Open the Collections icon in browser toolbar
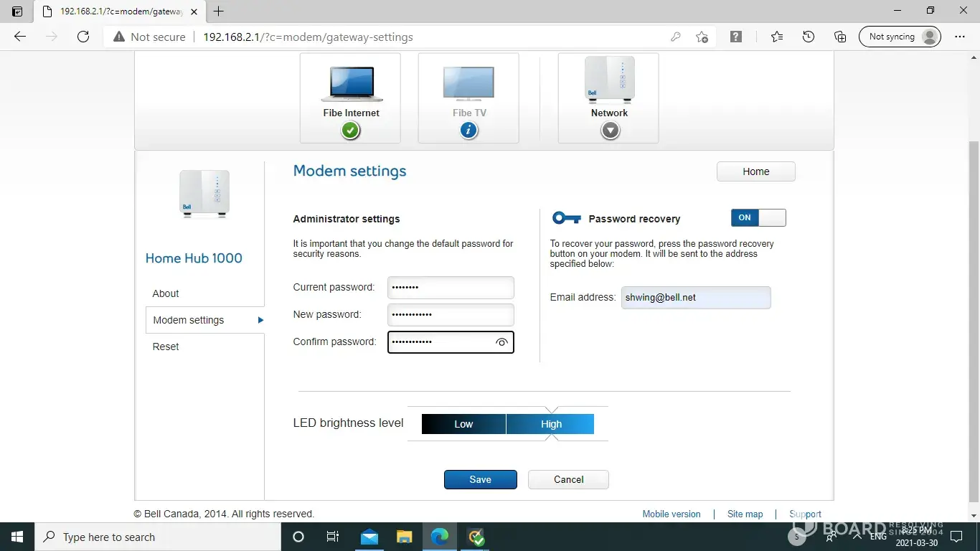The width and height of the screenshot is (980, 551). pyautogui.click(x=840, y=37)
